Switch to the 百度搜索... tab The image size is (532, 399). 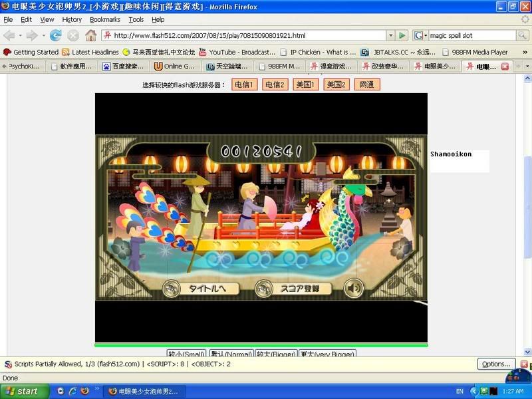pos(123,66)
